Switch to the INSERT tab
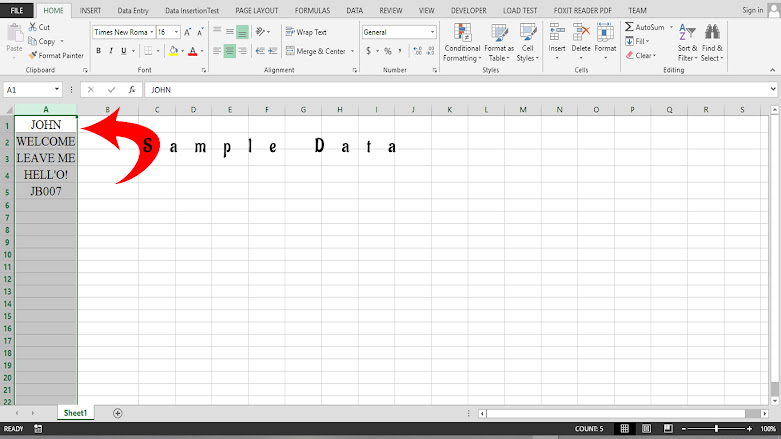The width and height of the screenshot is (781, 439). point(90,10)
